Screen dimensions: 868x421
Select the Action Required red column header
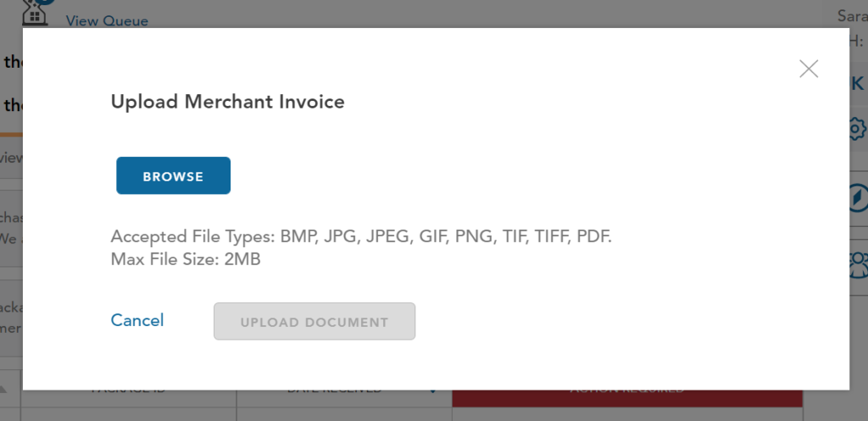tap(627, 398)
